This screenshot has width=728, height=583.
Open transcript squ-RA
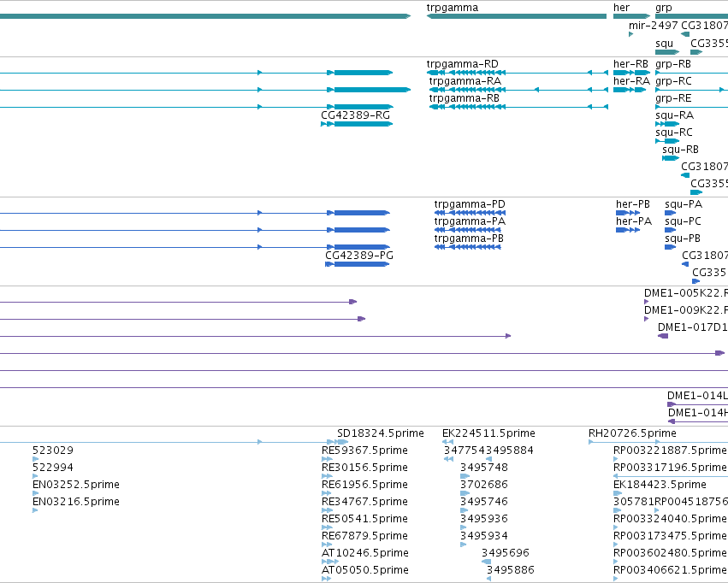click(x=675, y=115)
